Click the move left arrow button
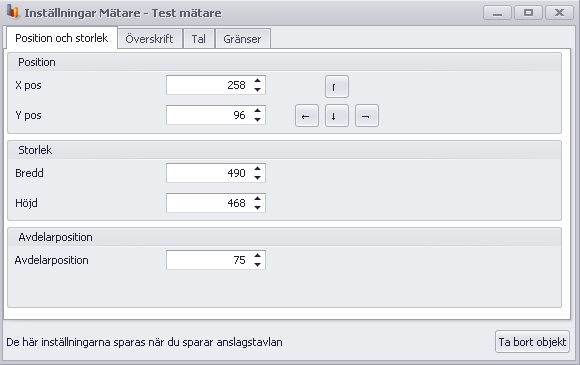 click(307, 116)
